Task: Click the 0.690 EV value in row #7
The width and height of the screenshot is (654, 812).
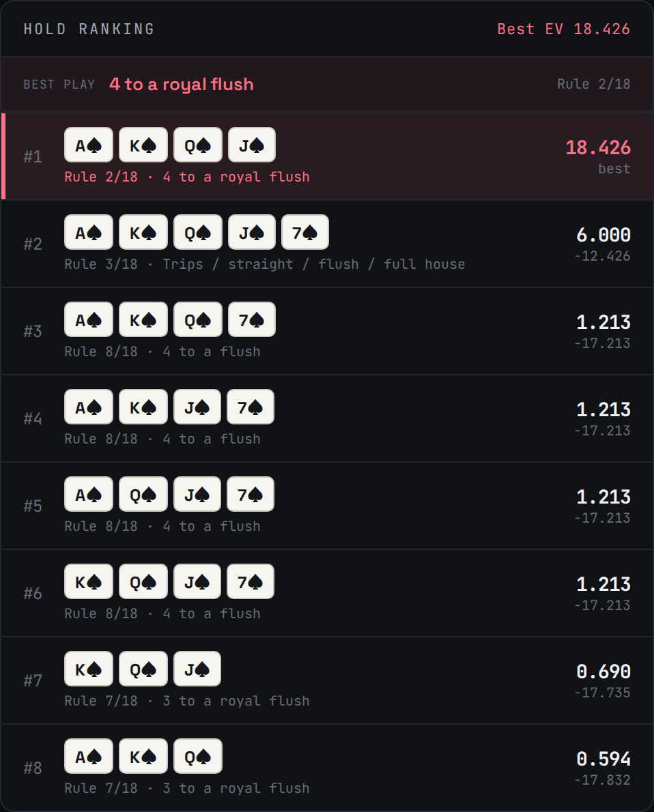Action: click(x=603, y=671)
